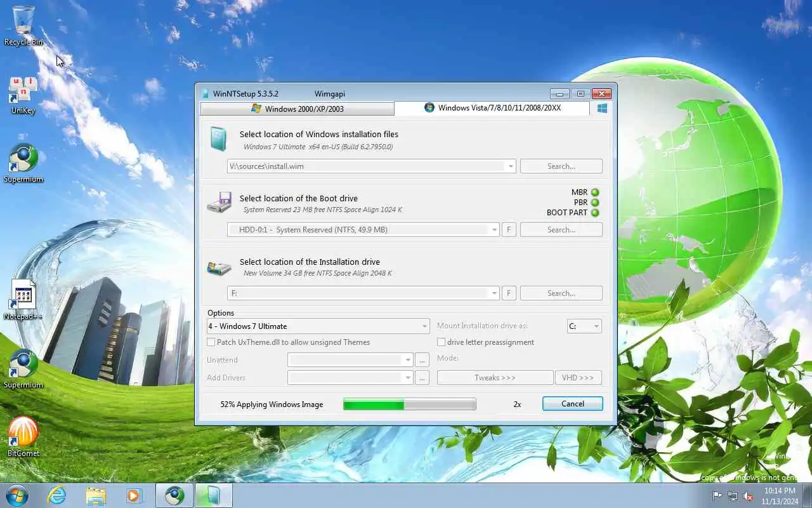
Task: Click System Reserved 23 MB free info text
Action: click(322, 210)
